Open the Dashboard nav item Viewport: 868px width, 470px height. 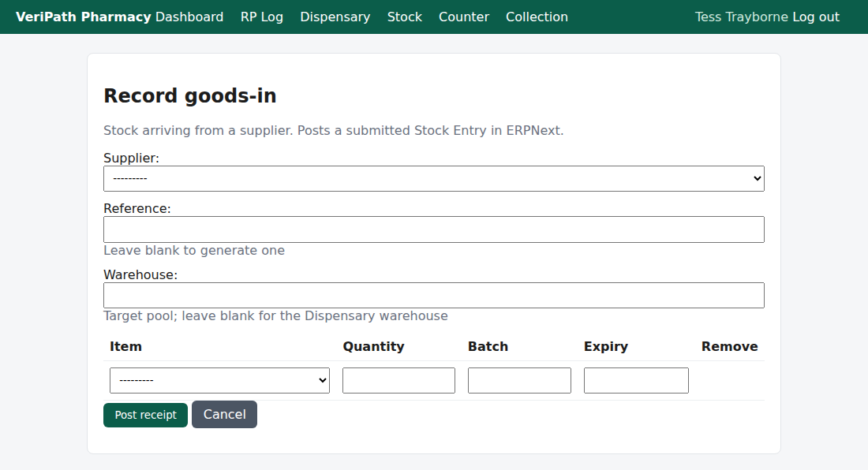click(x=189, y=17)
